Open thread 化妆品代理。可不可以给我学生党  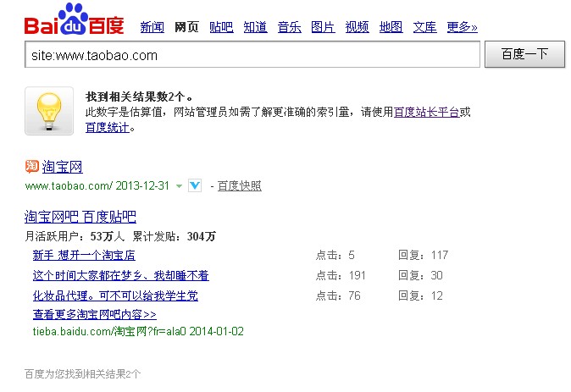tap(115, 295)
